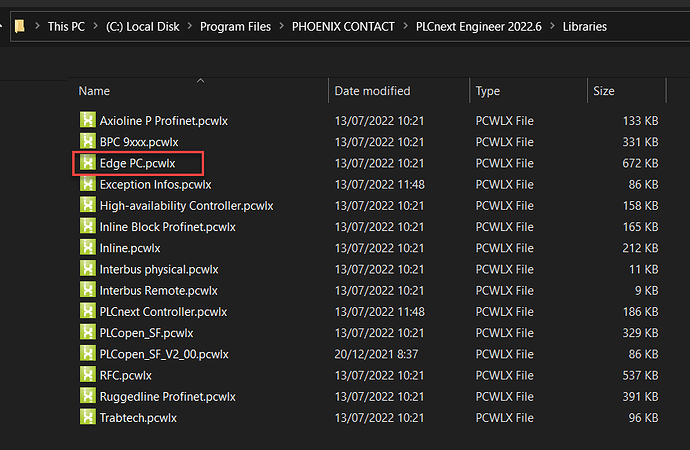690x450 pixels.
Task: Select PLCopen_SF_V2_00.pcwlx file name
Action: pos(164,354)
